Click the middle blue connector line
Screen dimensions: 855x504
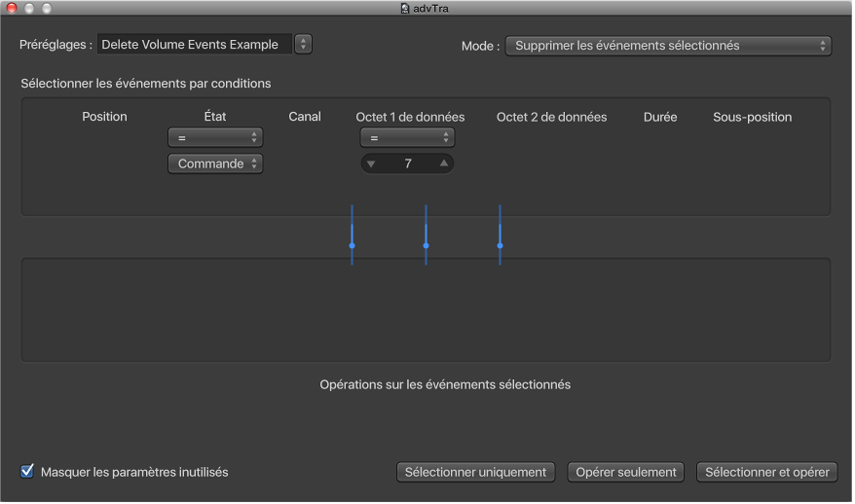coord(426,234)
